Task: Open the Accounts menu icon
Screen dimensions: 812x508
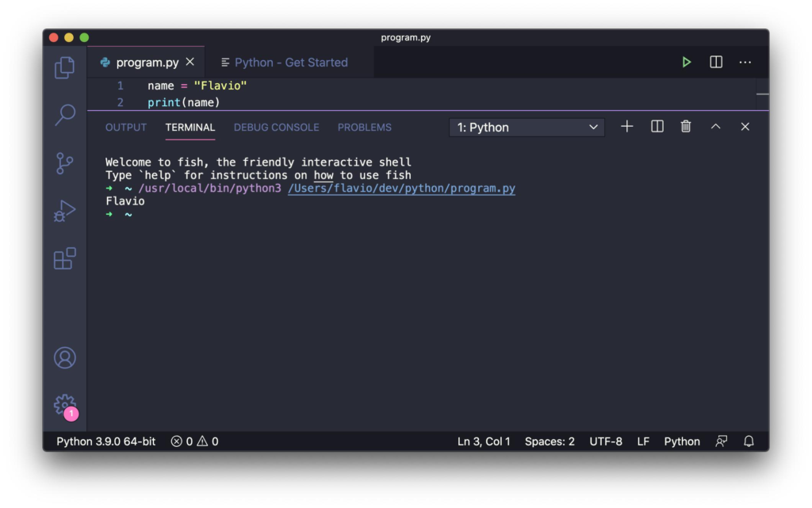Action: pos(65,357)
